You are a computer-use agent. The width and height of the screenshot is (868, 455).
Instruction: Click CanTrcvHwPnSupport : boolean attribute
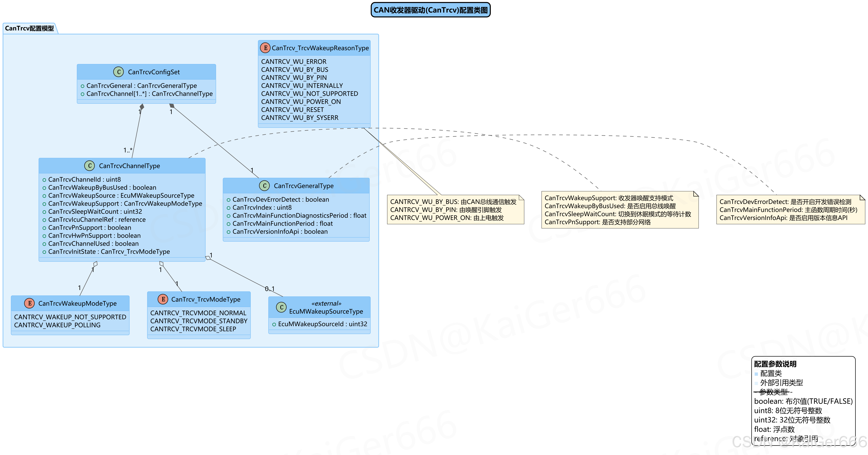point(94,236)
